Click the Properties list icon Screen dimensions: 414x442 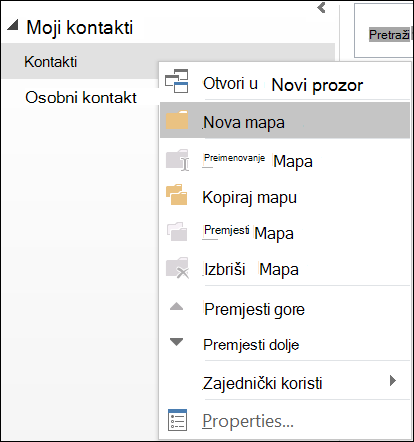(x=177, y=420)
